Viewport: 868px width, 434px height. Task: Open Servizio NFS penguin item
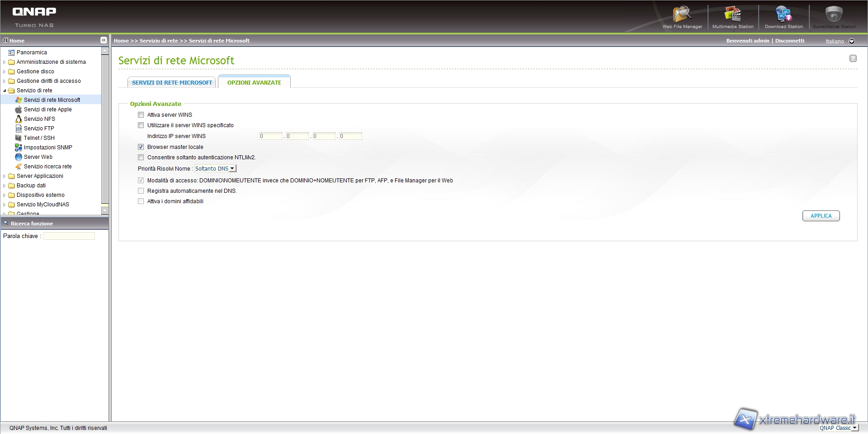pyautogui.click(x=39, y=119)
